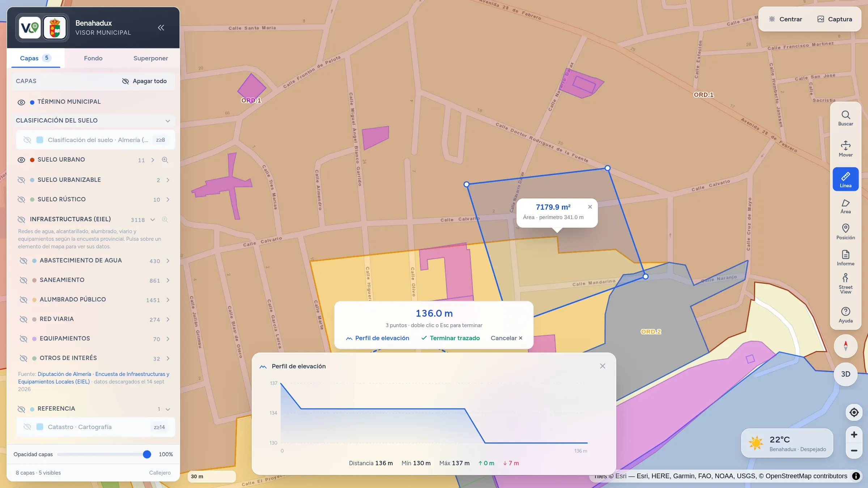Image resolution: width=868 pixels, height=488 pixels.
Task: Select the Capas tab
Action: tap(35, 58)
